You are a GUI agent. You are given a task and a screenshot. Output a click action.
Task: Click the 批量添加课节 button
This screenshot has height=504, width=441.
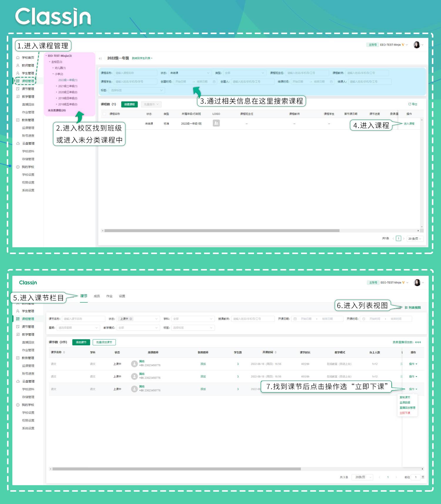(x=104, y=342)
